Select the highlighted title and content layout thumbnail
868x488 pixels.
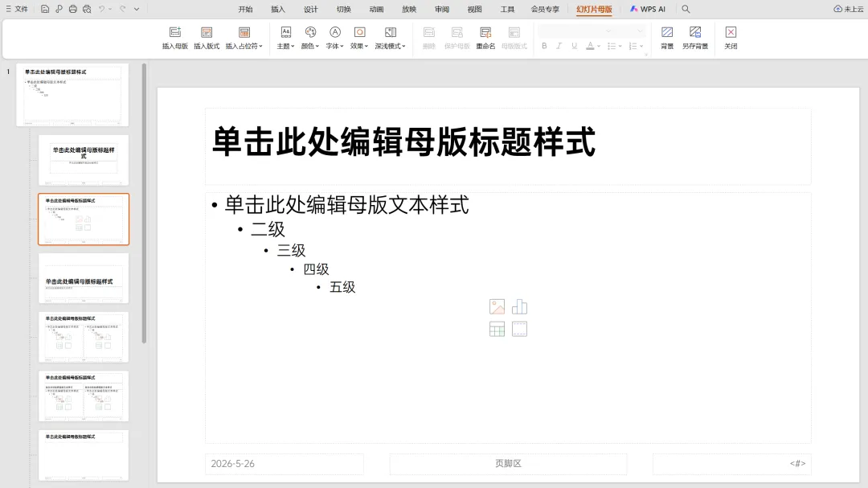(x=84, y=219)
